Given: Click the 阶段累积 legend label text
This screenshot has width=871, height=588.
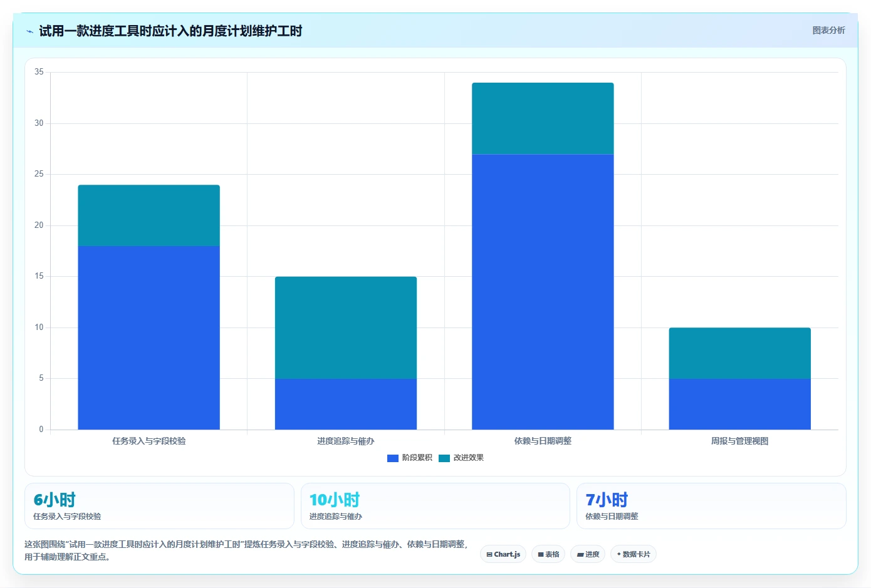Looking at the screenshot, I should click(417, 458).
